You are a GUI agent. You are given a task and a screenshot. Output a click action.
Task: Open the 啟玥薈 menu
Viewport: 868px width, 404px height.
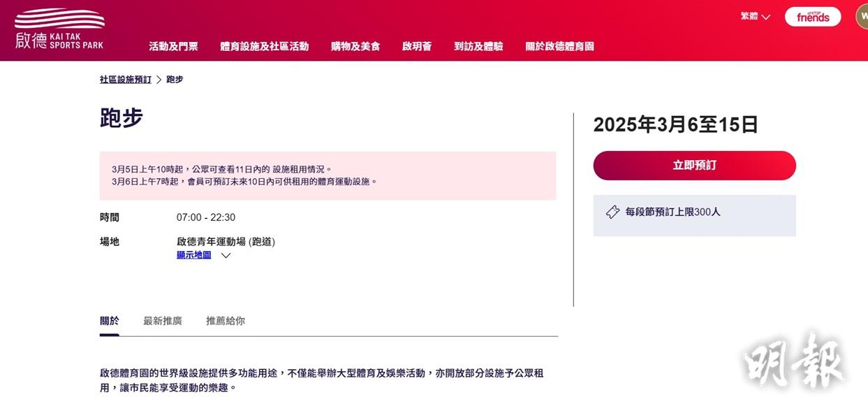[417, 46]
